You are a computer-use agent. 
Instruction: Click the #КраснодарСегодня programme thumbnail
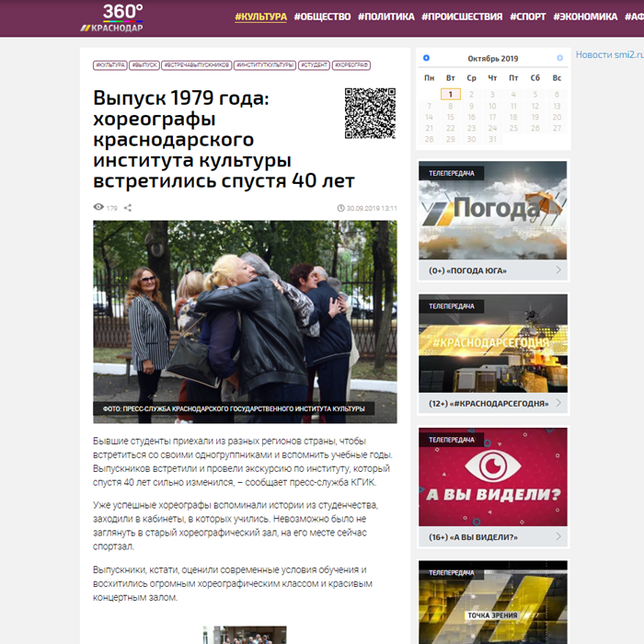(493, 343)
